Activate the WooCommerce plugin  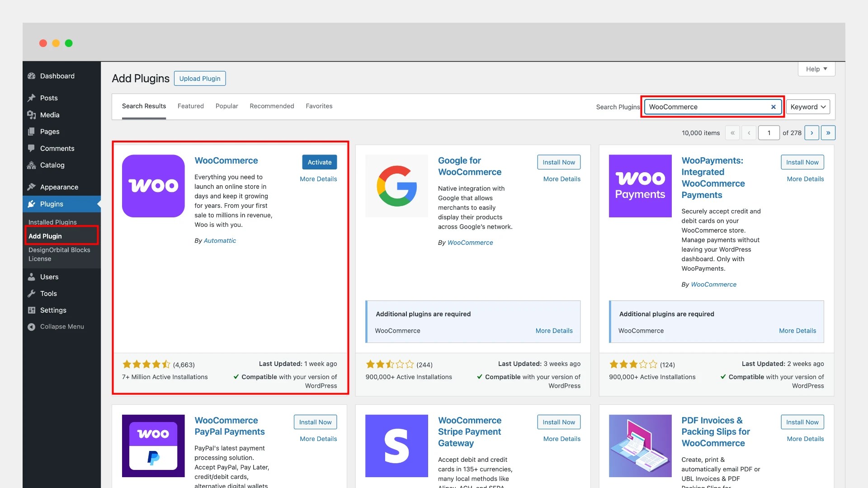point(320,162)
